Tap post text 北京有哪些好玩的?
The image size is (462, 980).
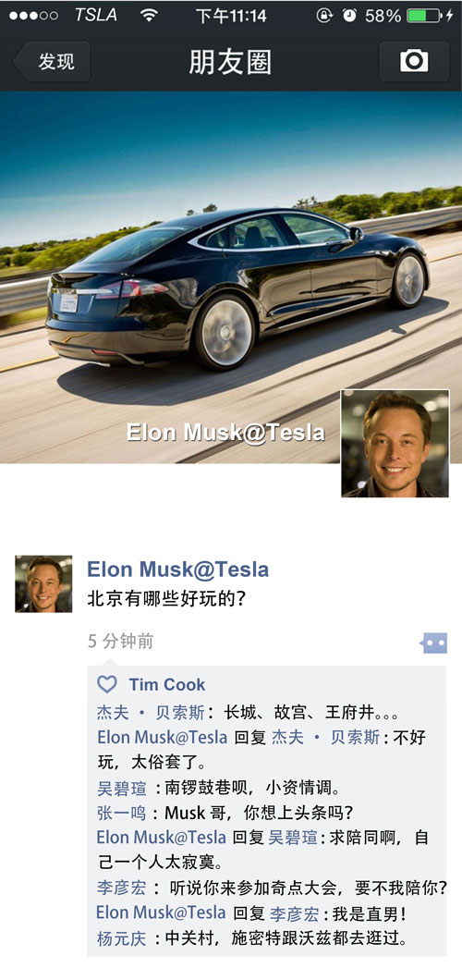point(166,600)
